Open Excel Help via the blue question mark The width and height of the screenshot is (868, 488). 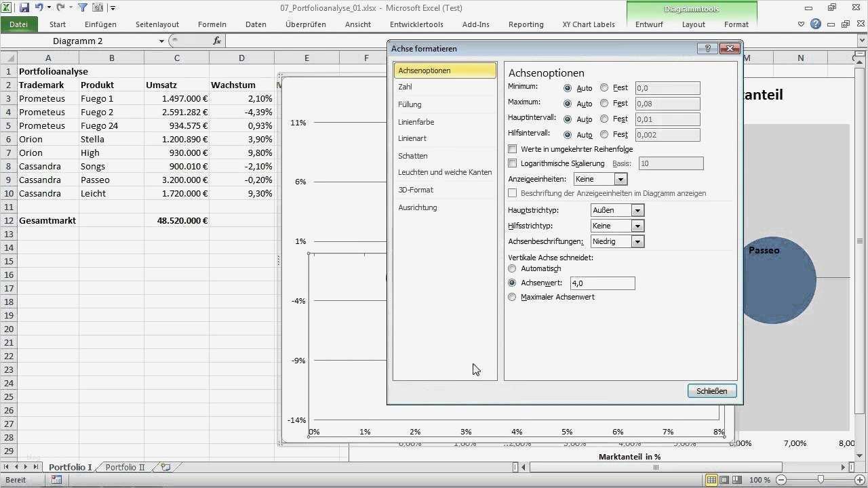click(x=816, y=24)
